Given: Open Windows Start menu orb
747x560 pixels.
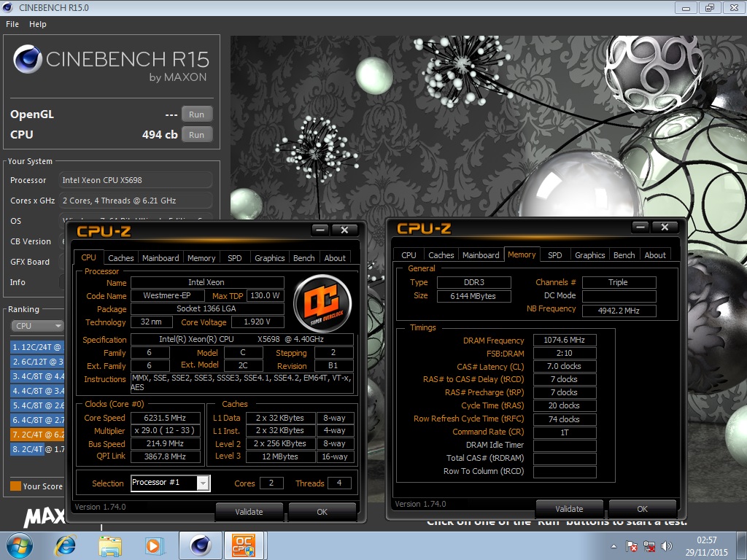Looking at the screenshot, I should [x=20, y=545].
